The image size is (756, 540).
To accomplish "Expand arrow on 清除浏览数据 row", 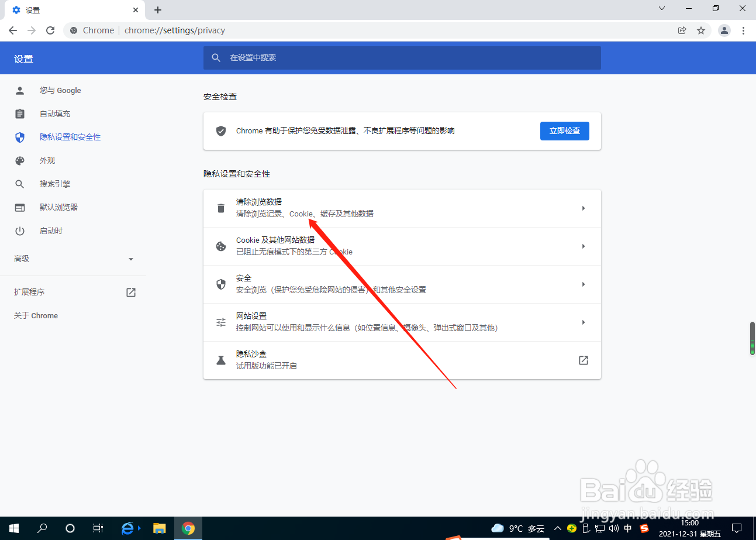I will 584,208.
